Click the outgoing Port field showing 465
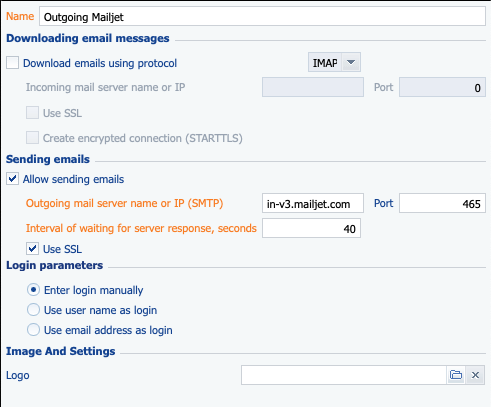 [x=442, y=203]
